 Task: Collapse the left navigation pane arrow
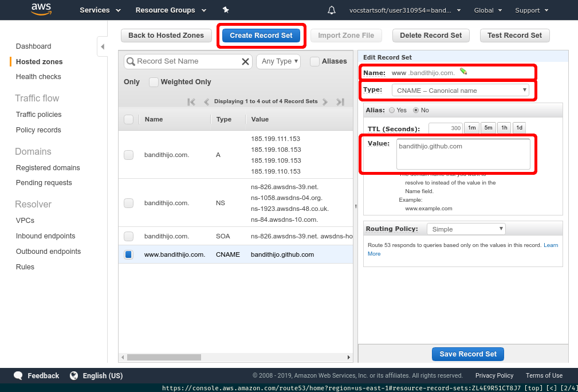(x=102, y=46)
